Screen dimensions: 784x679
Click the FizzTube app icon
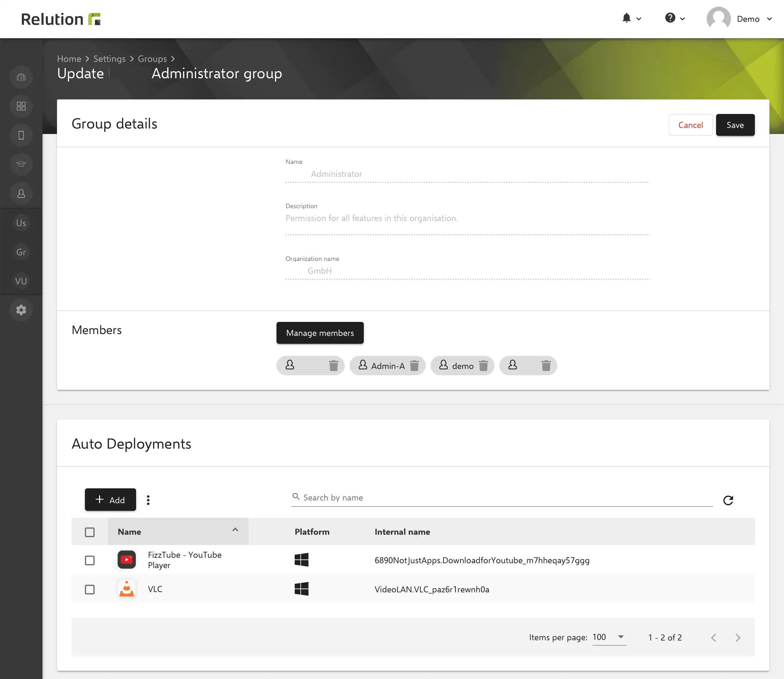(126, 560)
